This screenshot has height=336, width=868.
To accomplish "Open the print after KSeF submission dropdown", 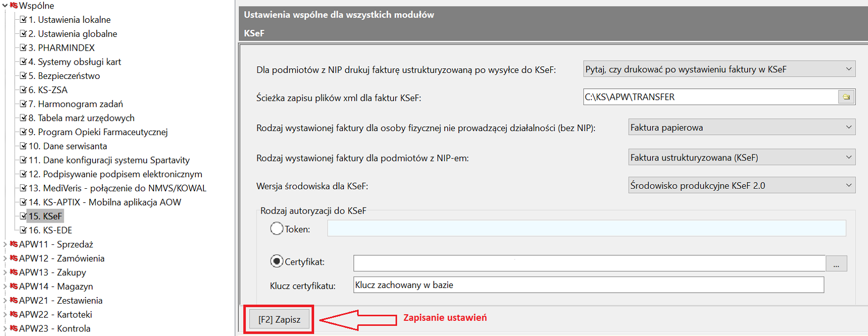I will (x=719, y=69).
